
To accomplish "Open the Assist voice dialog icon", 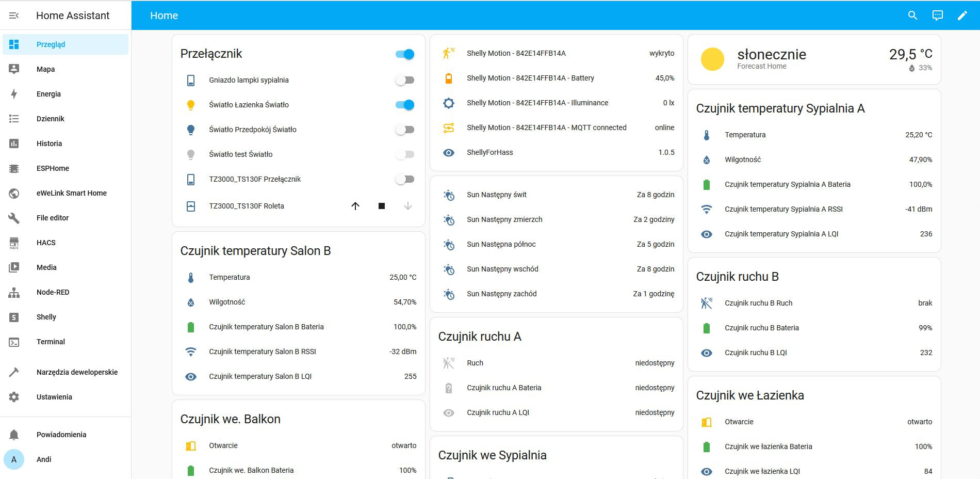I will click(x=937, y=15).
